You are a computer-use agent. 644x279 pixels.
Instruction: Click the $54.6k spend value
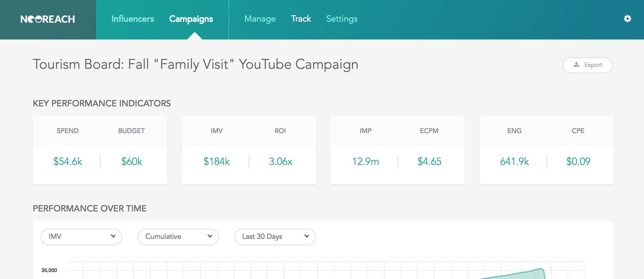[x=68, y=161]
